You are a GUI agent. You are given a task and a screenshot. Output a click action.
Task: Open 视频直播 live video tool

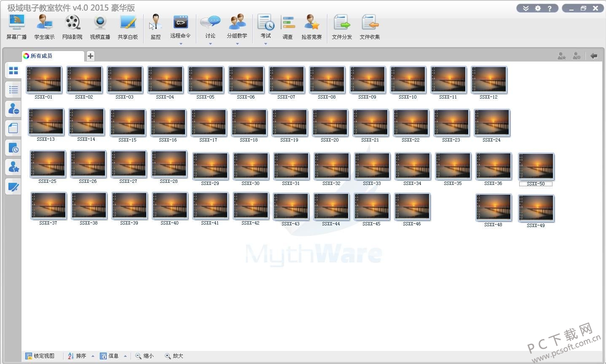(x=100, y=27)
